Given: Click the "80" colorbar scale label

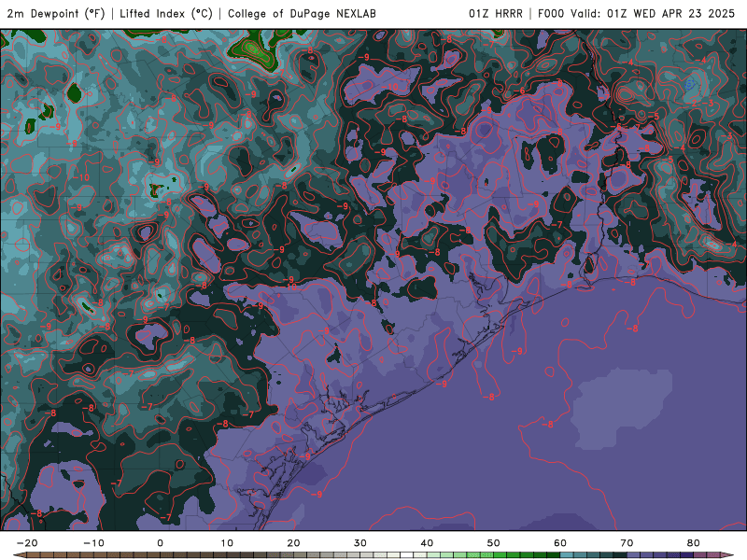Looking at the screenshot, I should tap(694, 543).
